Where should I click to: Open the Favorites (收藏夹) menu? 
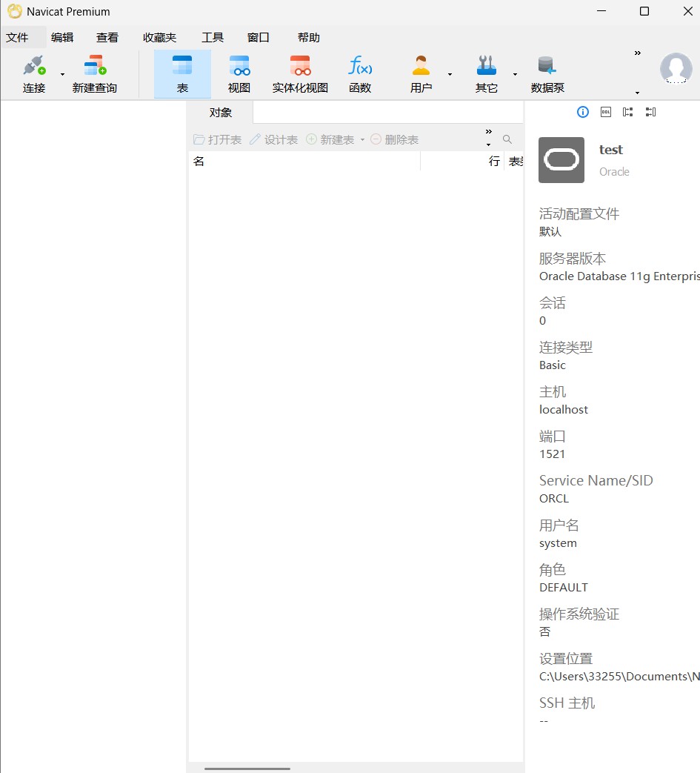[159, 38]
